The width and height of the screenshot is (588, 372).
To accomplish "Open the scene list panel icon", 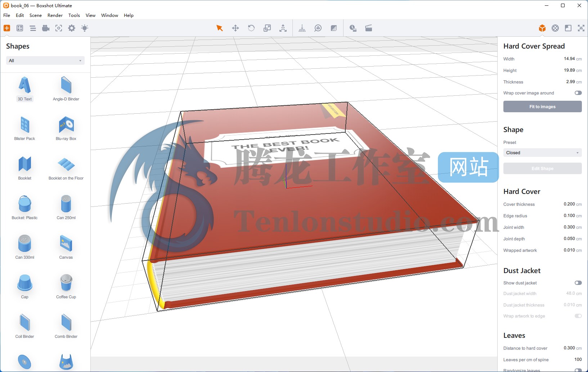I will [33, 28].
